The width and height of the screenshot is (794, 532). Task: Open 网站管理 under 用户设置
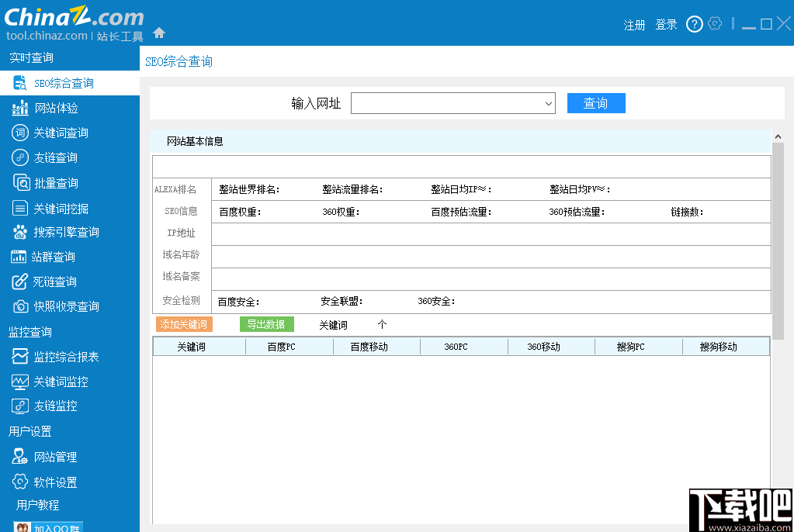point(50,456)
